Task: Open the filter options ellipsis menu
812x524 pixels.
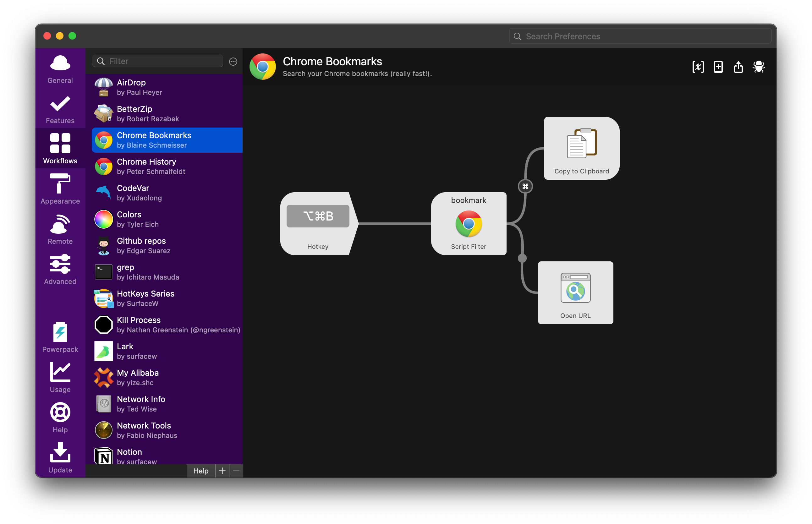Action: (x=233, y=62)
